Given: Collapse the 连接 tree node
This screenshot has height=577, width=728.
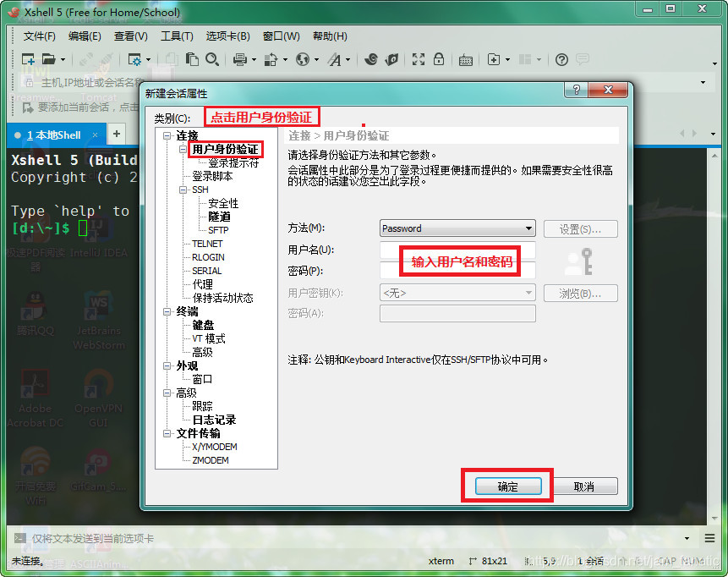Looking at the screenshot, I should click(x=167, y=135).
